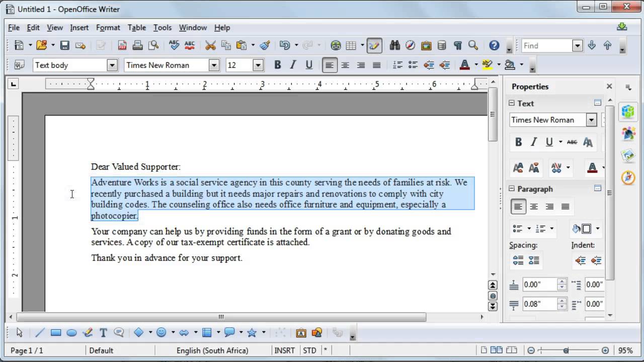Close the Properties sidebar panel

[609, 86]
